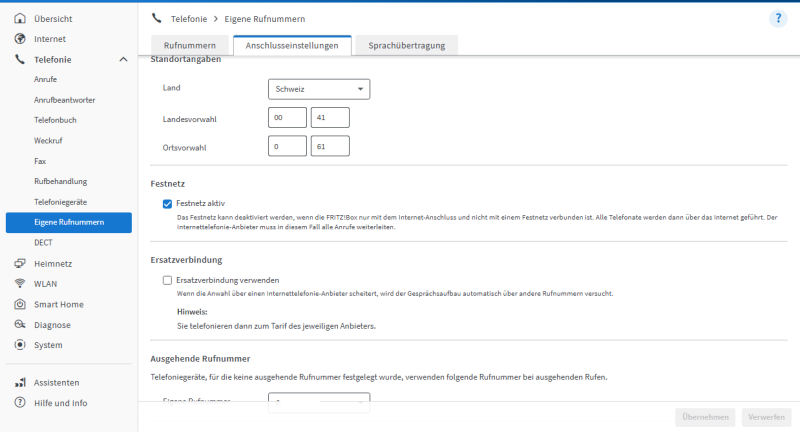The width and height of the screenshot is (800, 432).
Task: Click Ortsvorwahl prefix field with 0
Action: tap(287, 146)
